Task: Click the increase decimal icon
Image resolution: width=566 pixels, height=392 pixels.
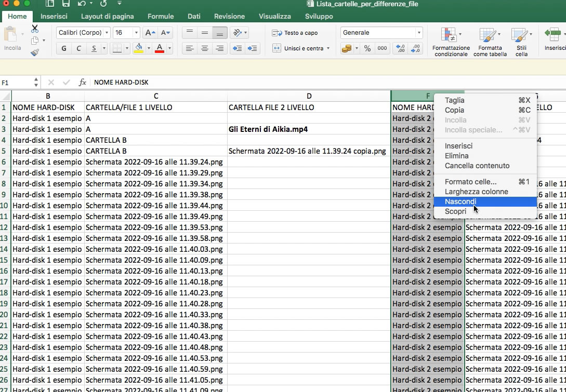Action: pos(400,48)
